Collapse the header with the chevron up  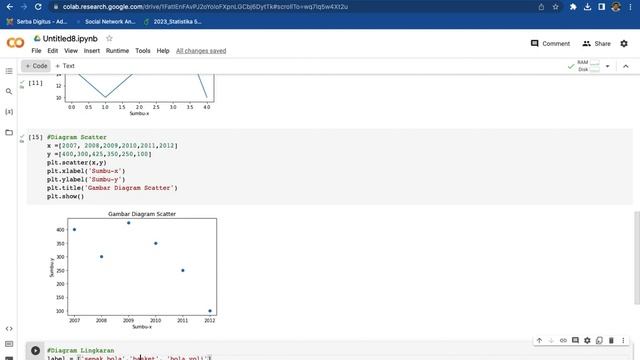click(626, 66)
